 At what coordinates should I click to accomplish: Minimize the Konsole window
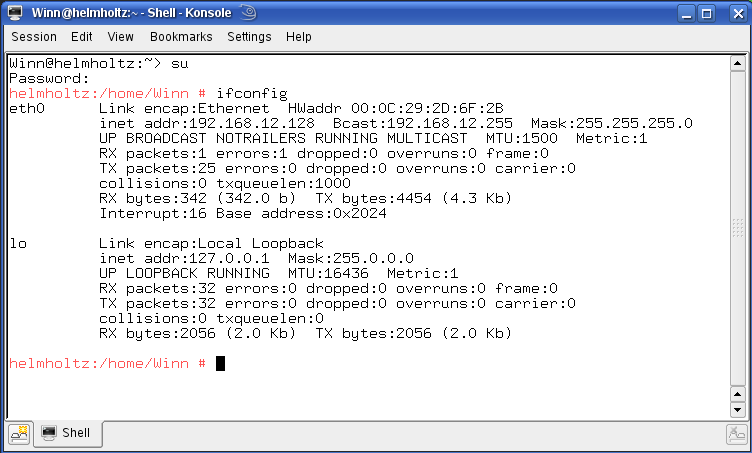(x=687, y=13)
